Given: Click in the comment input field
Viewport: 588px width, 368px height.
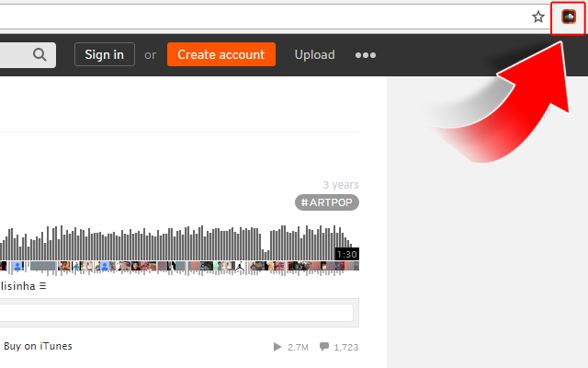Looking at the screenshot, I should click(176, 313).
